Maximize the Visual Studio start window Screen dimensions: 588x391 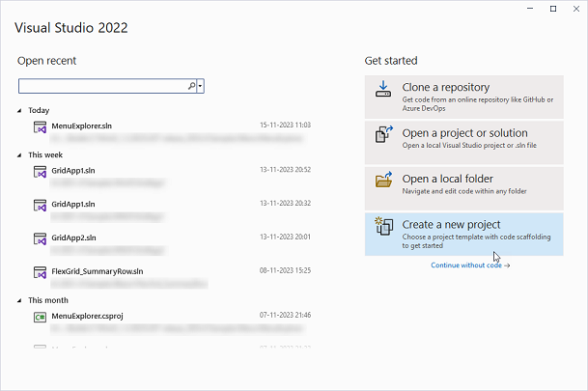point(552,9)
